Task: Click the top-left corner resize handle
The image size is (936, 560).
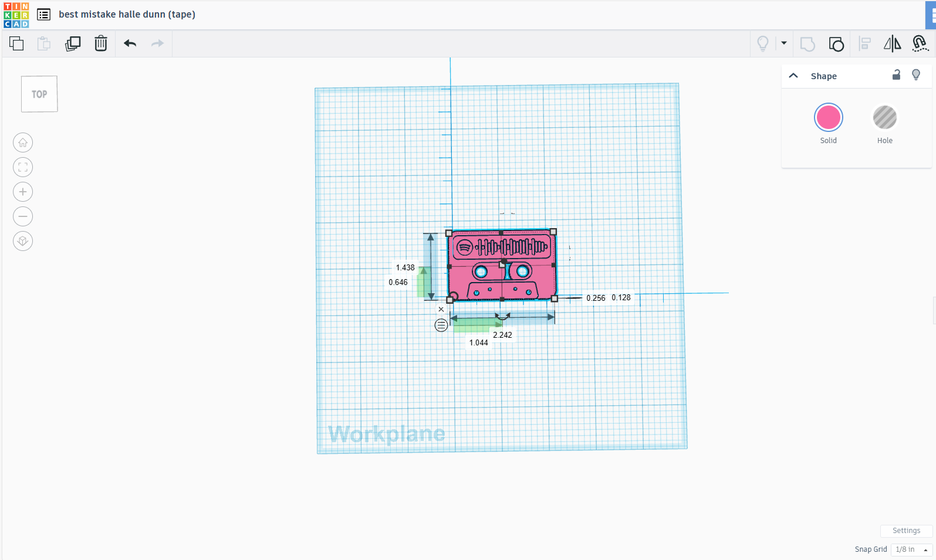Action: [449, 233]
